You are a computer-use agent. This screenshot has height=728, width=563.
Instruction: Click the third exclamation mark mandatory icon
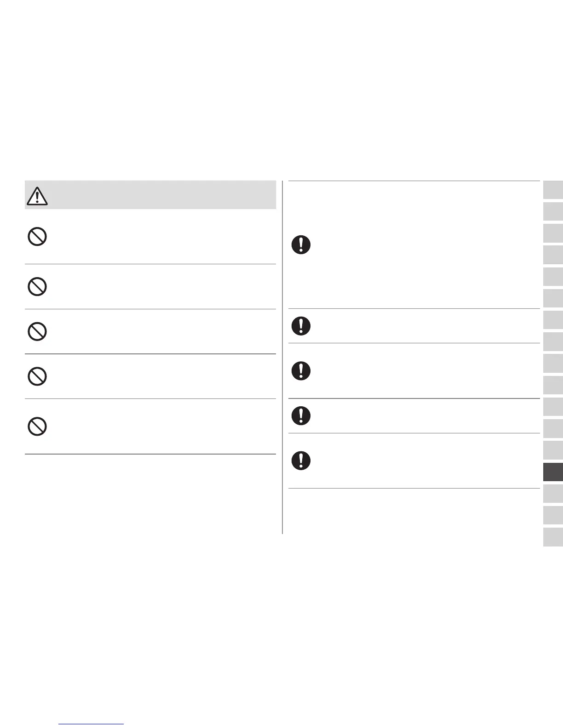(301, 371)
